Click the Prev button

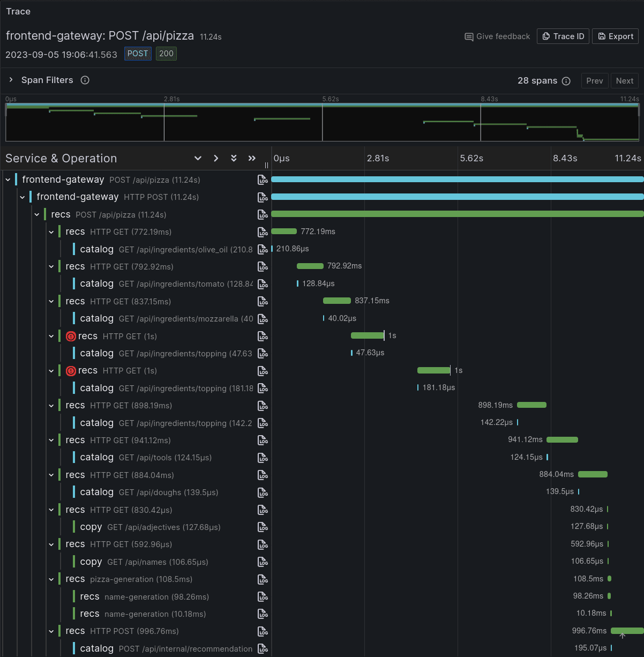(595, 80)
